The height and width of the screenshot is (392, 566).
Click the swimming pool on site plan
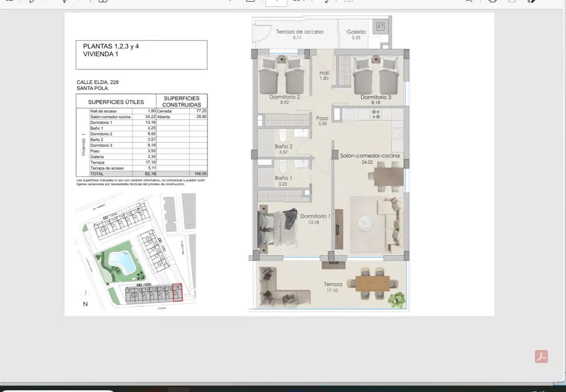tap(122, 261)
